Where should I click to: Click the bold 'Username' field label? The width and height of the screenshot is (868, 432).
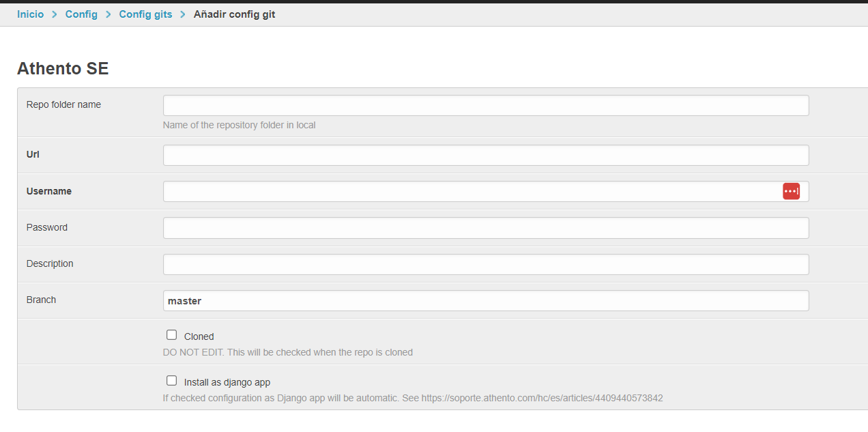point(49,192)
